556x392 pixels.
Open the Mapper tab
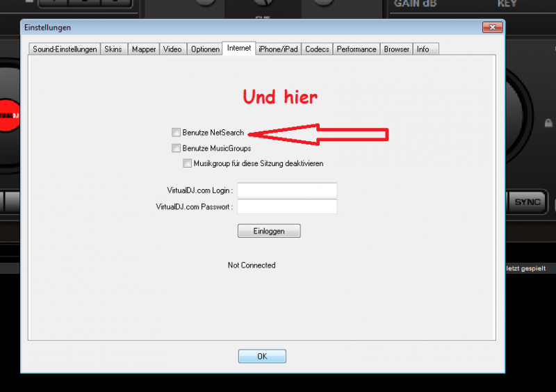(x=144, y=49)
